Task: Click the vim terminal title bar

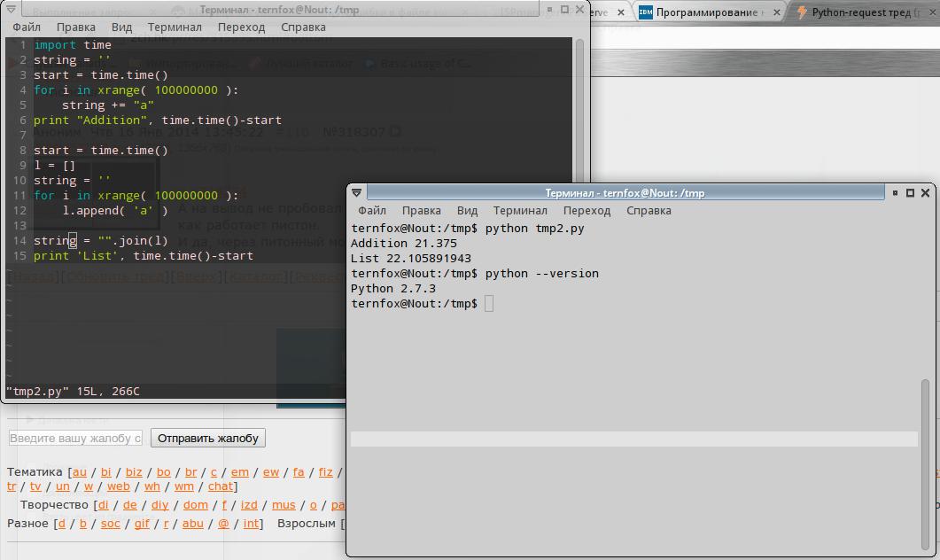Action: (279, 10)
